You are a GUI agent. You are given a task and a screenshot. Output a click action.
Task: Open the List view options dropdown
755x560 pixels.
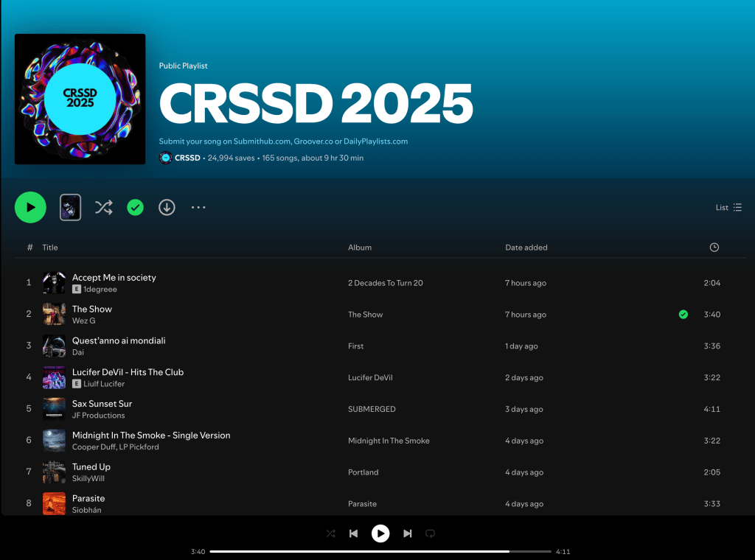(728, 207)
